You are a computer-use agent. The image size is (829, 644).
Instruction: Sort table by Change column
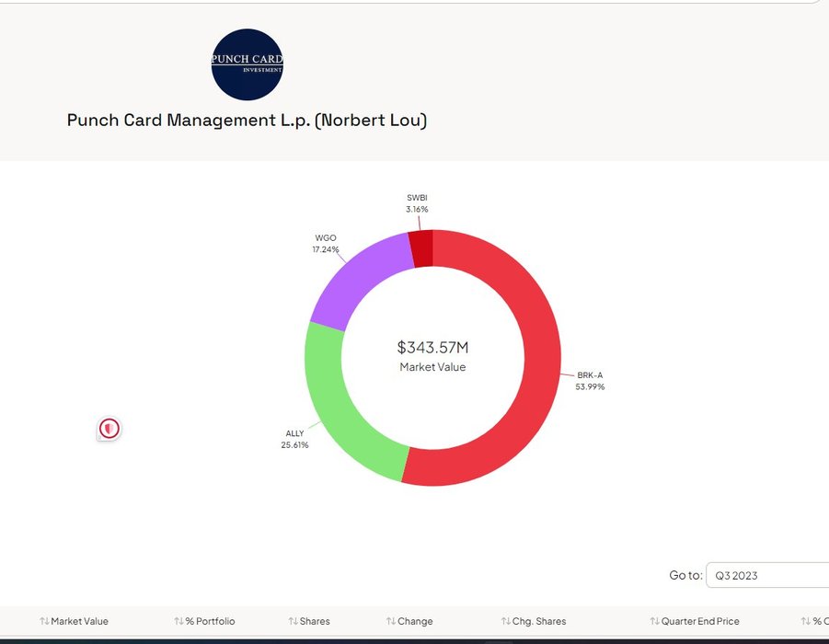409,621
